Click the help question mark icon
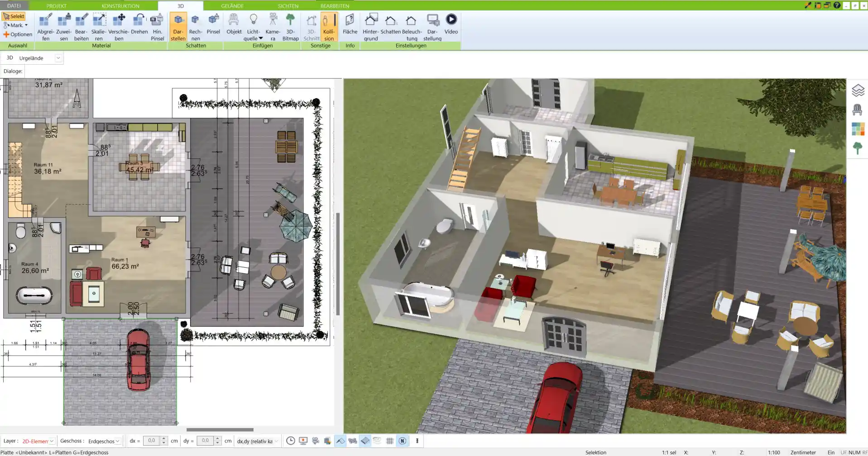The image size is (868, 456). pos(837,5)
